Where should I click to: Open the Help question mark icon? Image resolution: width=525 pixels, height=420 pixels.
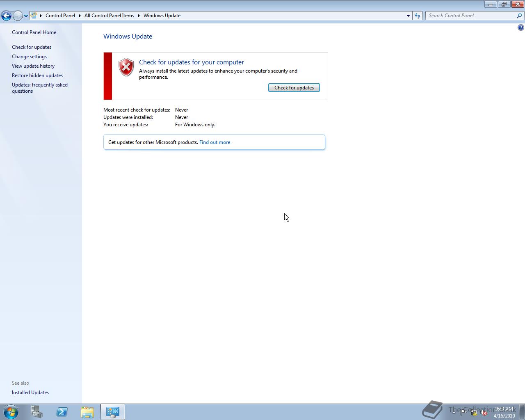[520, 27]
